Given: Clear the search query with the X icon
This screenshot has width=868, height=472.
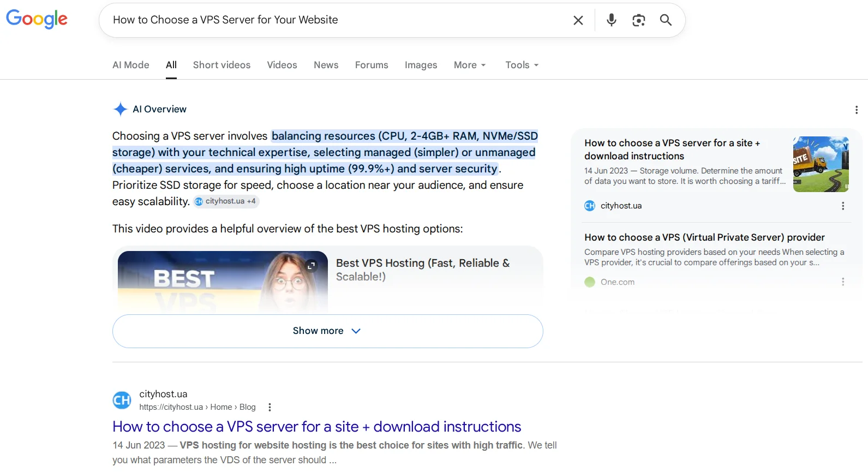Looking at the screenshot, I should coord(578,20).
